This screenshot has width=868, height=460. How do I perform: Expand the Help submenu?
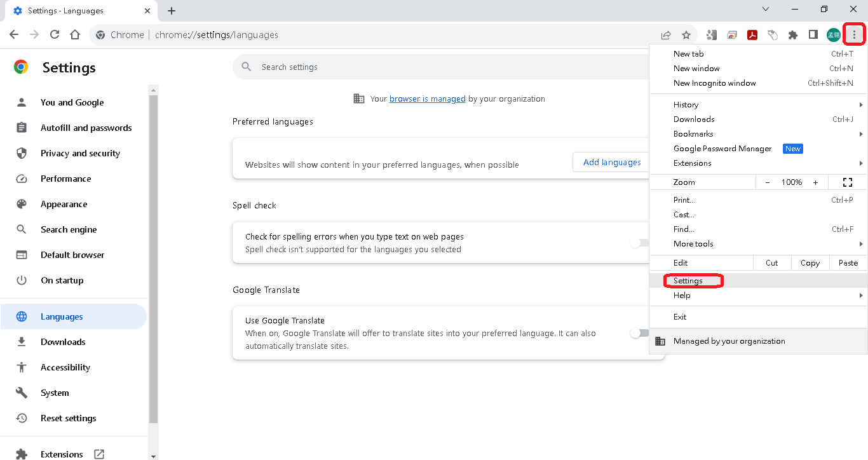coord(759,295)
